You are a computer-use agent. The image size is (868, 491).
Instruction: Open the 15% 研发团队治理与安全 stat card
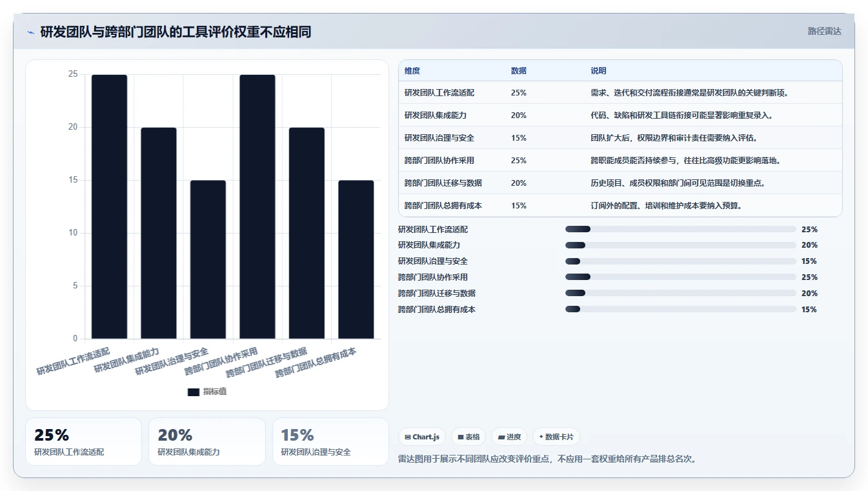point(330,441)
